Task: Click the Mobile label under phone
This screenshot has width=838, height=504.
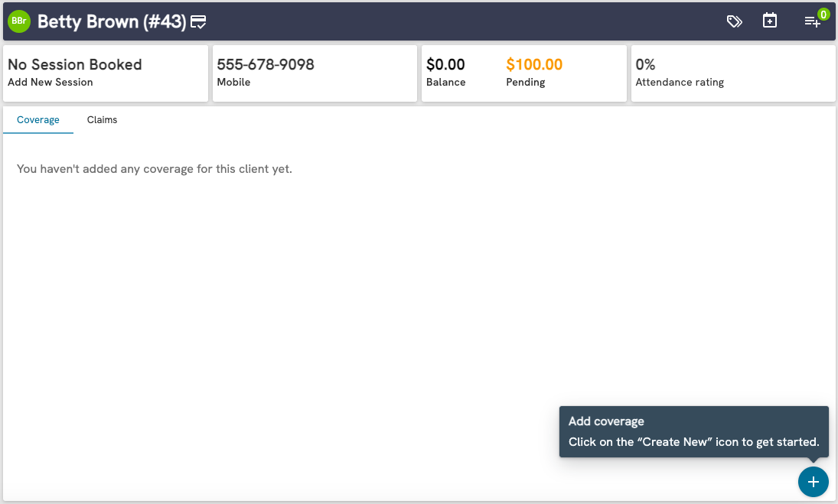Action: (233, 83)
